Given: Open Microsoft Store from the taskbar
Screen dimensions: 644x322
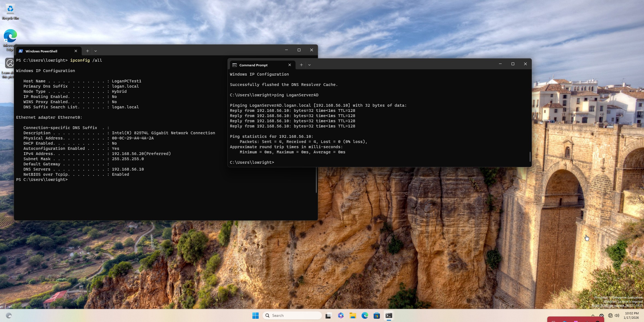Looking at the screenshot, I should click(x=377, y=315).
